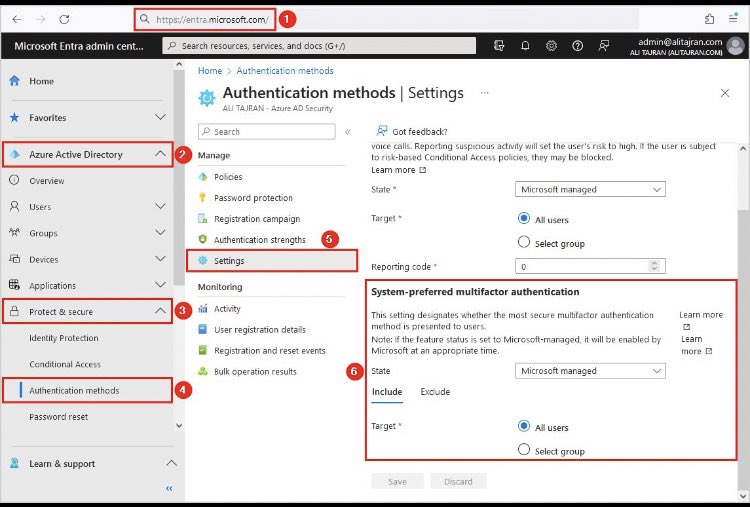Select the Select group option above Reporting code
The width and height of the screenshot is (750, 507).
(x=524, y=242)
